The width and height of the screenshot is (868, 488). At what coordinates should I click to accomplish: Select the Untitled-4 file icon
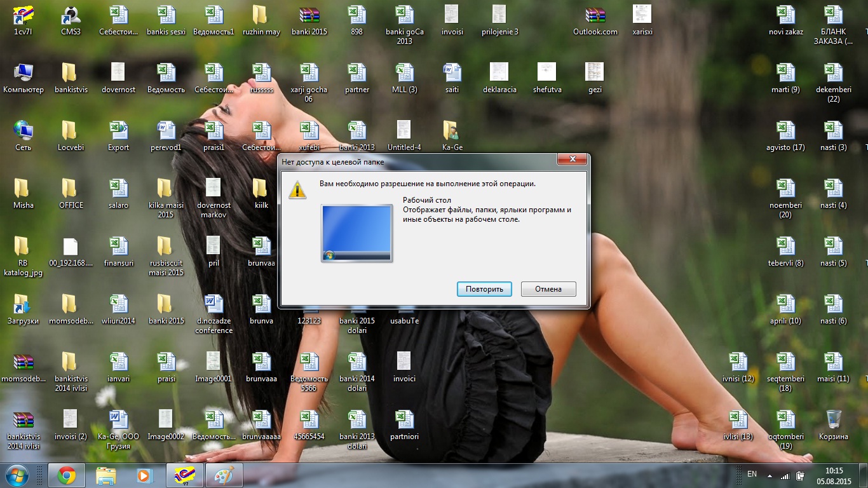point(404,136)
